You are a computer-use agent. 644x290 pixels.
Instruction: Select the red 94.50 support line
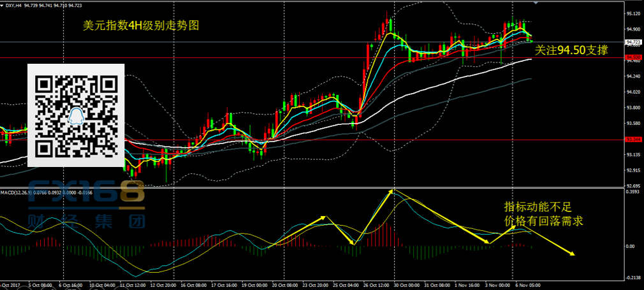pyautogui.click(x=255, y=58)
